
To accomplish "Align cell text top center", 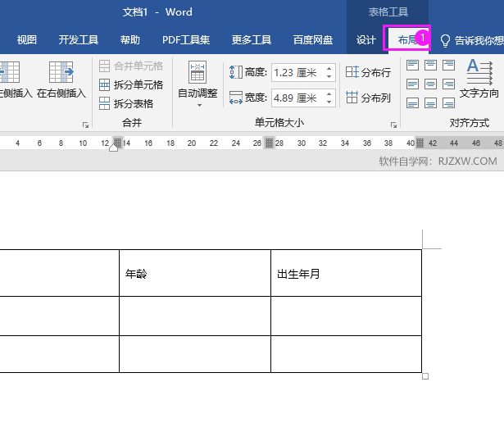I will pos(430,66).
